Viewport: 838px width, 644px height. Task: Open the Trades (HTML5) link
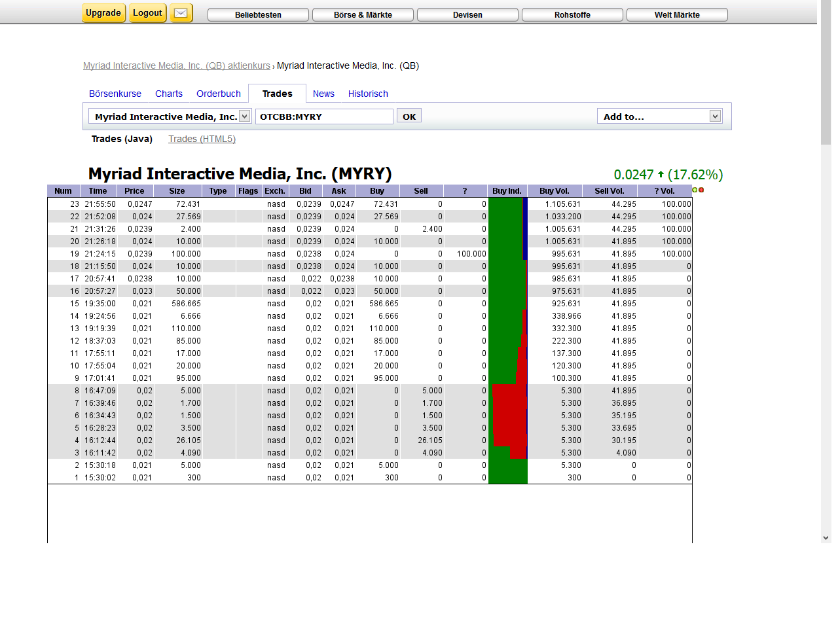click(202, 139)
